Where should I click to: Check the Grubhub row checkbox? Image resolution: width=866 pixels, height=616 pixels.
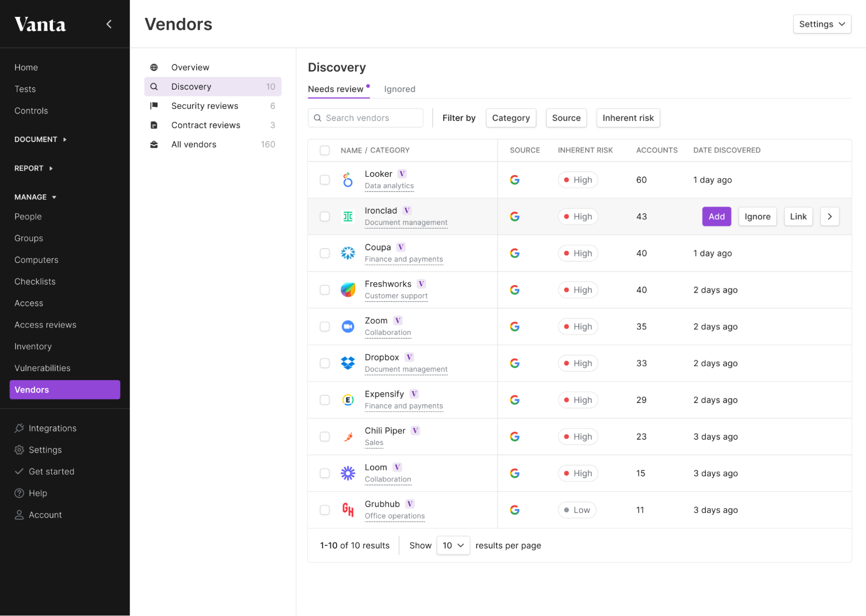[324, 510]
